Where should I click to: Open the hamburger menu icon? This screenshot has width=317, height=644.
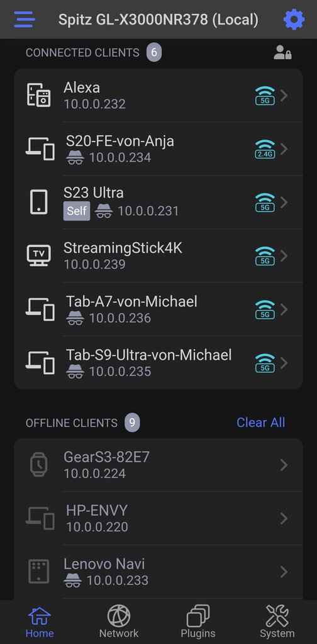[x=25, y=19]
